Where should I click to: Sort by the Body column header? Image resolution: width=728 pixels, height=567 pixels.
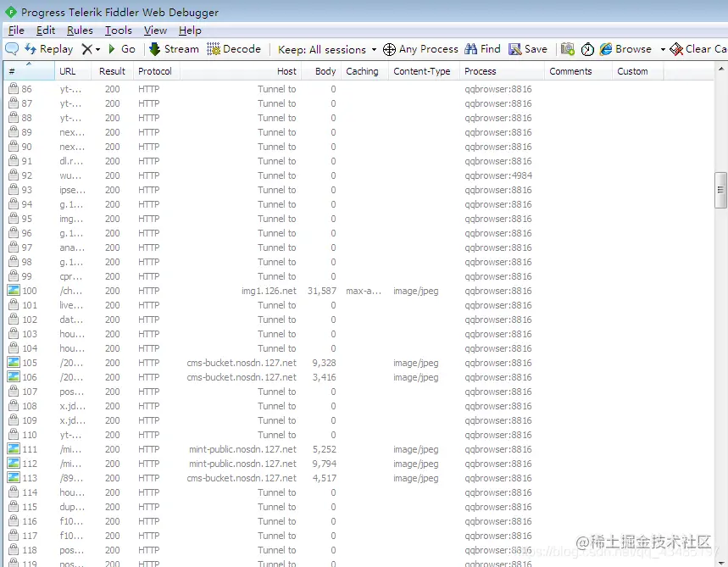pyautogui.click(x=322, y=71)
